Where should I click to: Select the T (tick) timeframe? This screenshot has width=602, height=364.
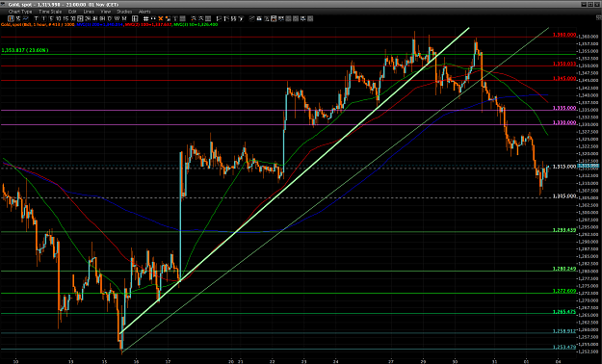pos(36,18)
